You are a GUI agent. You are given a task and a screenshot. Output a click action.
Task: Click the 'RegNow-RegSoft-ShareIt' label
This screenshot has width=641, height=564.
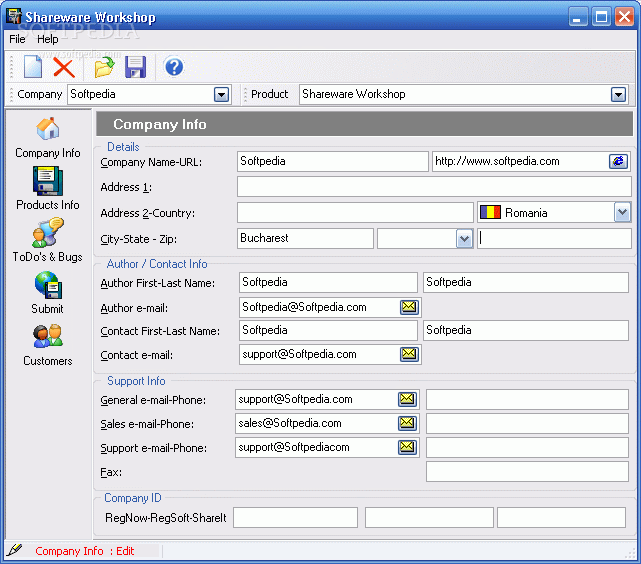coord(166,518)
